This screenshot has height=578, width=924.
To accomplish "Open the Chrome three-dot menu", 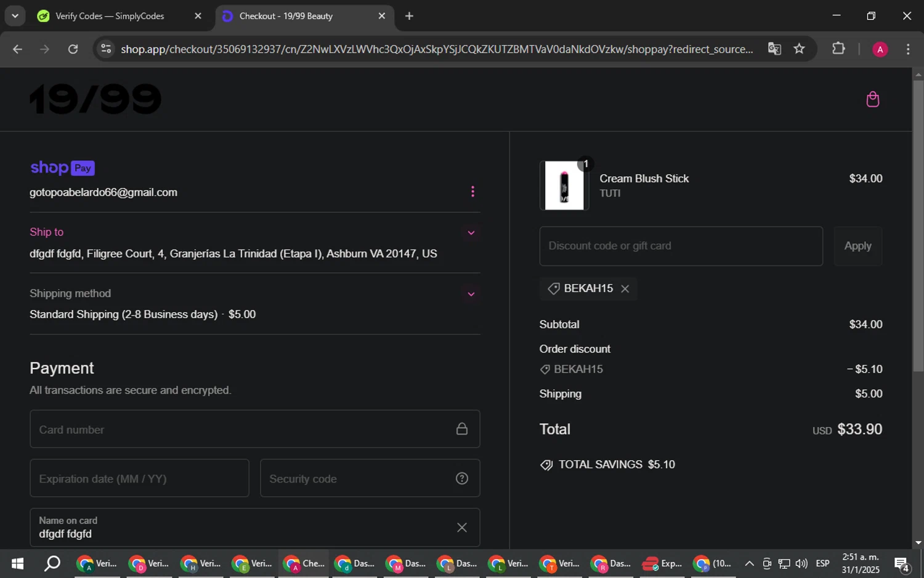I will 908,49.
